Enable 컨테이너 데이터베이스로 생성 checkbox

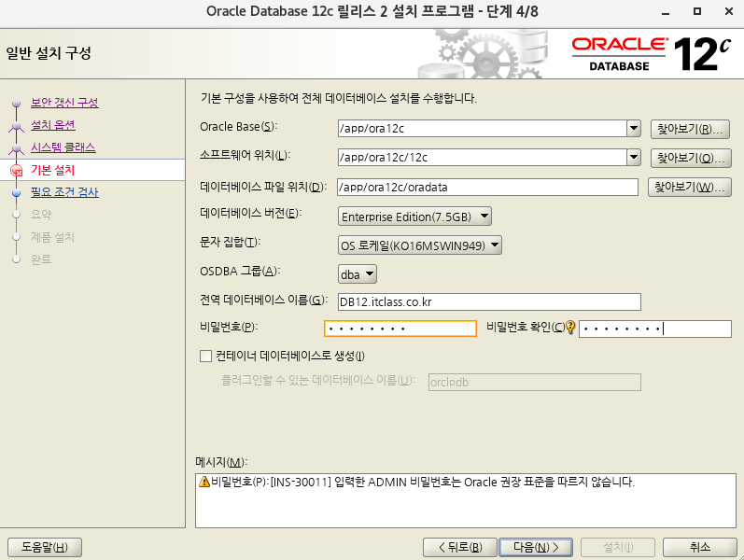pyautogui.click(x=205, y=356)
